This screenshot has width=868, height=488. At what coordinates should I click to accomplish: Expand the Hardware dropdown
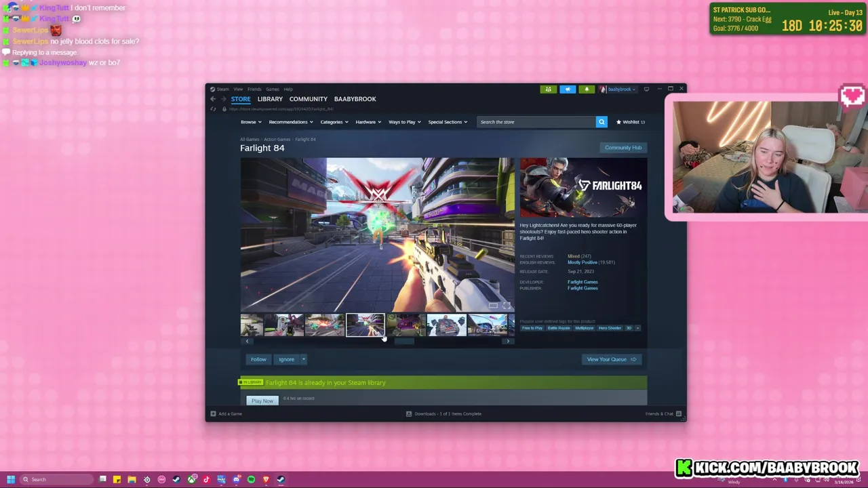point(368,122)
